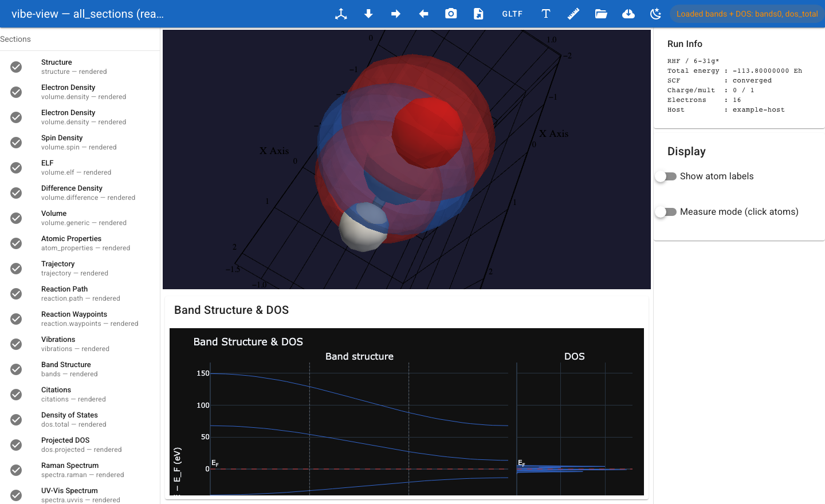
Task: Click the RHF / 6-31g* method line
Action: click(x=693, y=61)
